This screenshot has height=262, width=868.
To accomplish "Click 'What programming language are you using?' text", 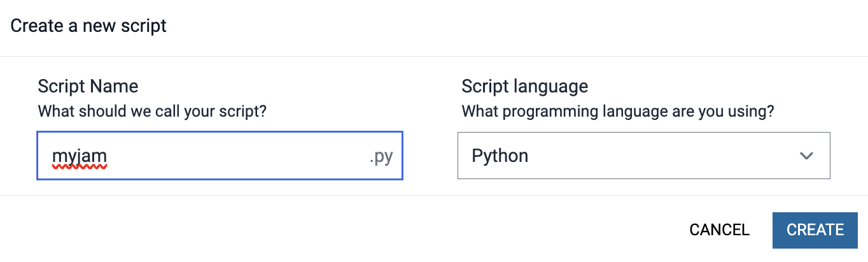I will (617, 111).
